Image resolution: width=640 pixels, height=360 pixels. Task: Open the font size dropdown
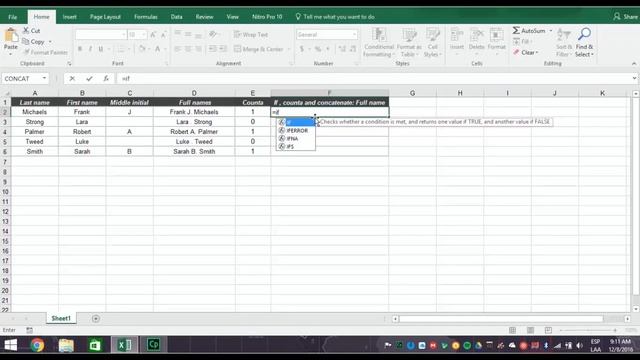point(144,35)
